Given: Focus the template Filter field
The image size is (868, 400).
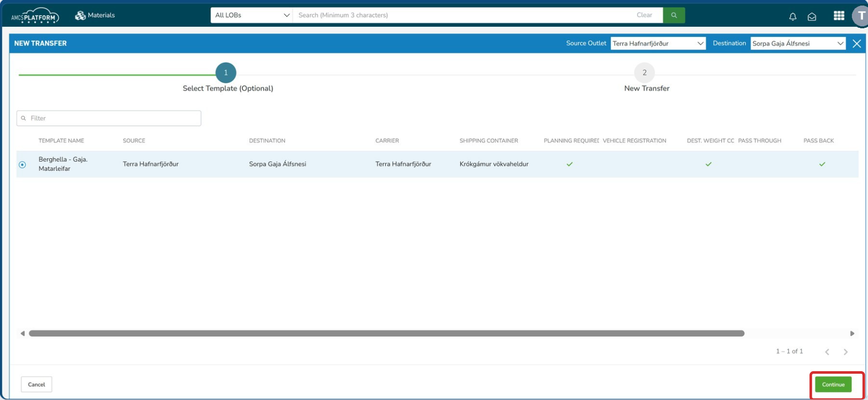Looking at the screenshot, I should coord(109,118).
